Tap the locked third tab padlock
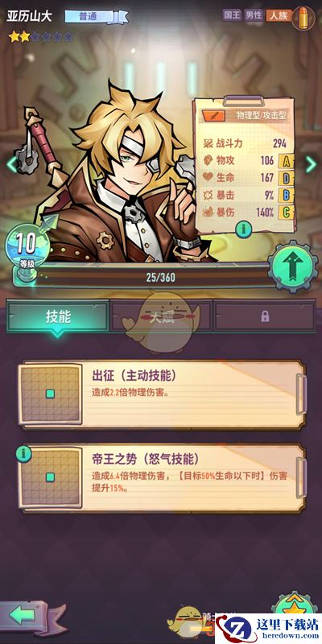The height and width of the screenshot is (644, 322). 265,316
